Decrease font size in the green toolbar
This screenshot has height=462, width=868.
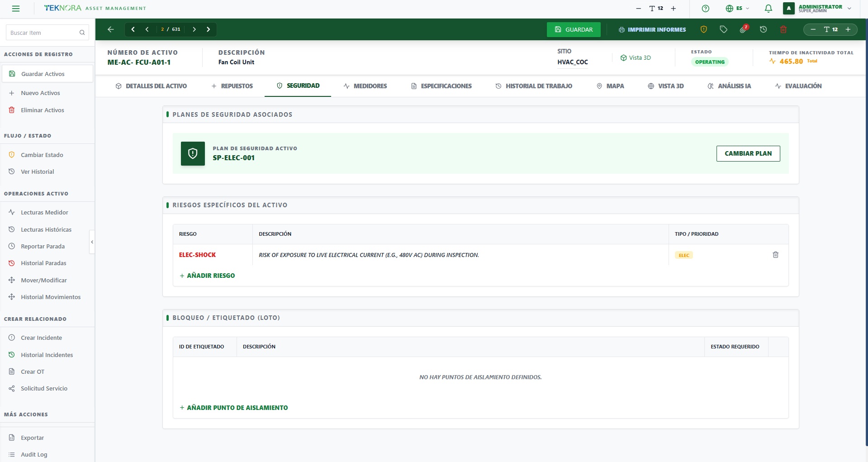click(x=813, y=29)
